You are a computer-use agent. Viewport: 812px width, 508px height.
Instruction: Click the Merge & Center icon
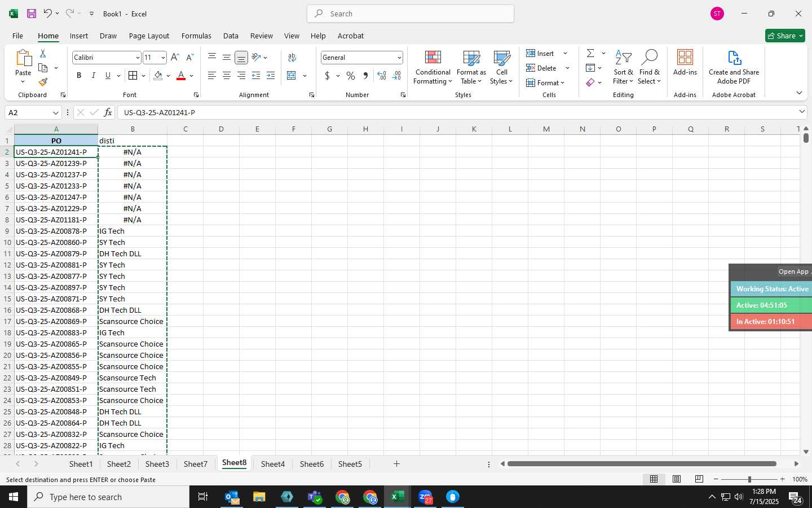click(x=292, y=76)
